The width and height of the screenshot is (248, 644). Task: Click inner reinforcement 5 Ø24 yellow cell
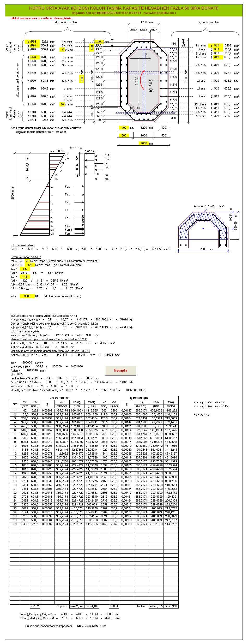click(x=215, y=45)
